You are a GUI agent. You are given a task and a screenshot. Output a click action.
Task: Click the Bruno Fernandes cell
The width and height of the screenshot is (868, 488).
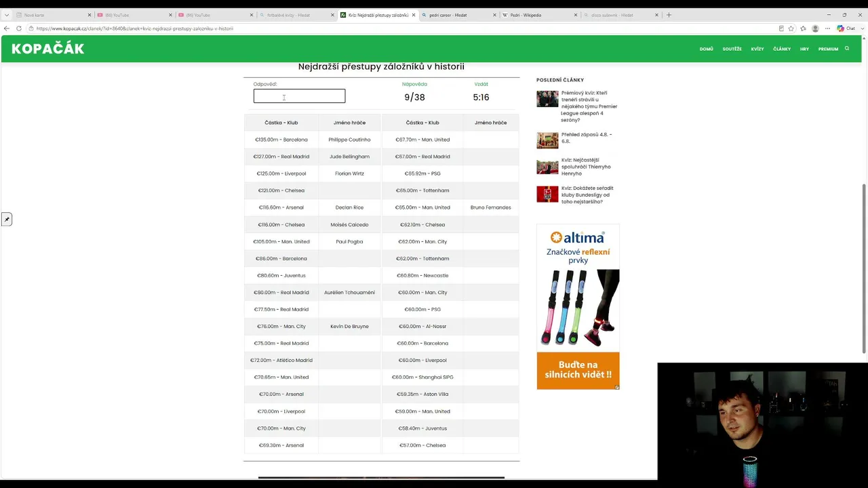pyautogui.click(x=490, y=207)
